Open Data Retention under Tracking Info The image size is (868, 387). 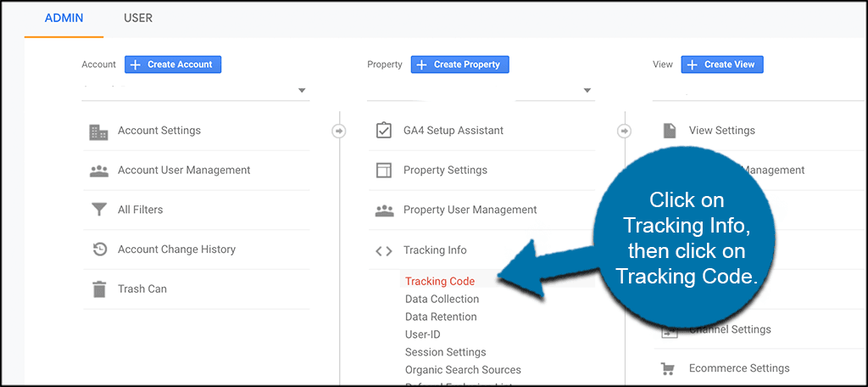coord(441,317)
